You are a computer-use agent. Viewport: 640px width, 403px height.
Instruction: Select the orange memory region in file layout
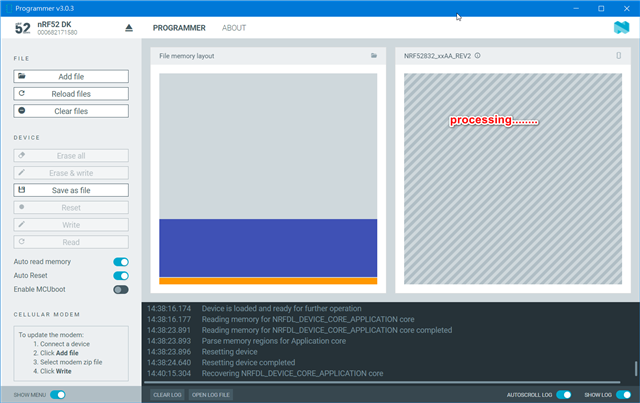point(268,281)
